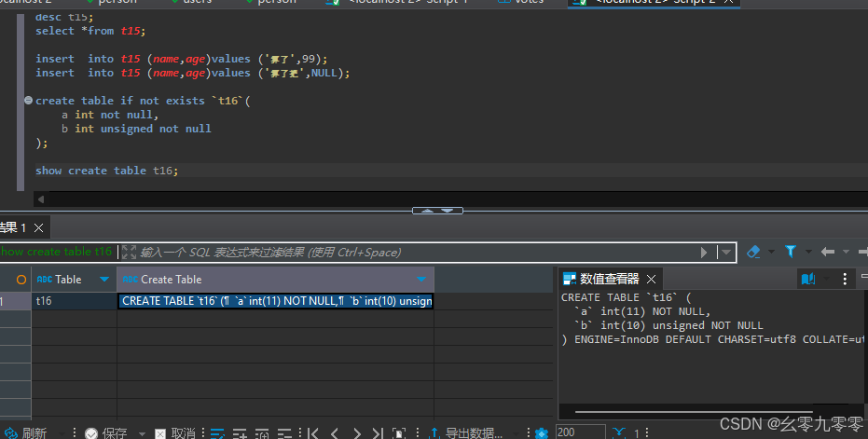The image size is (868, 439).
Task: Close the 结果 1 result tab
Action: (39, 227)
